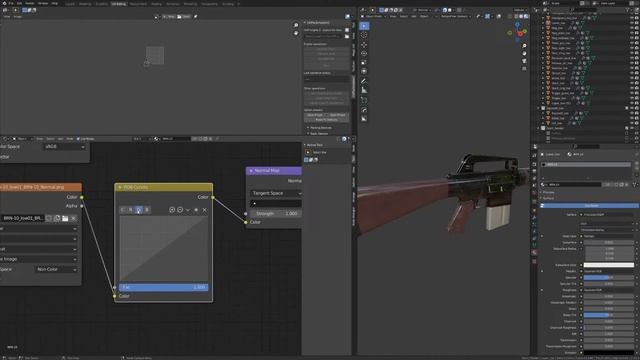Toggle Use Nodes checkbox in node editor header
Viewport: 640px width, 360px height.
(x=78, y=139)
